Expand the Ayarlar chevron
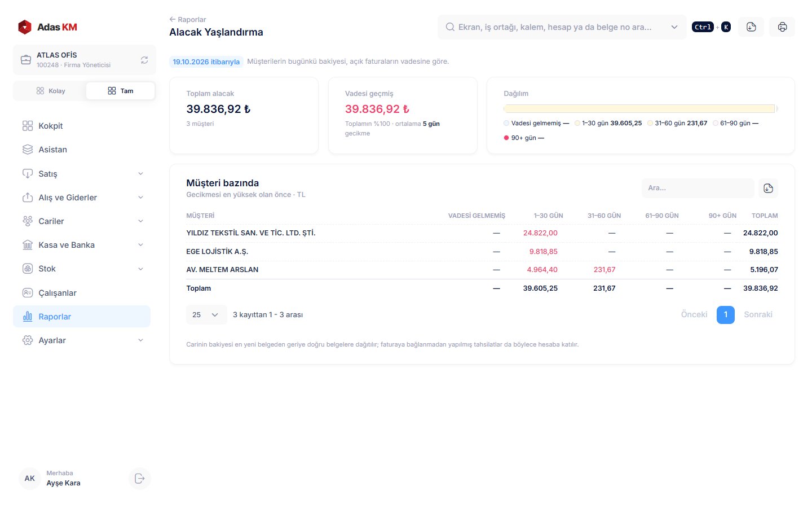Image resolution: width=812 pixels, height=508 pixels. tap(140, 340)
